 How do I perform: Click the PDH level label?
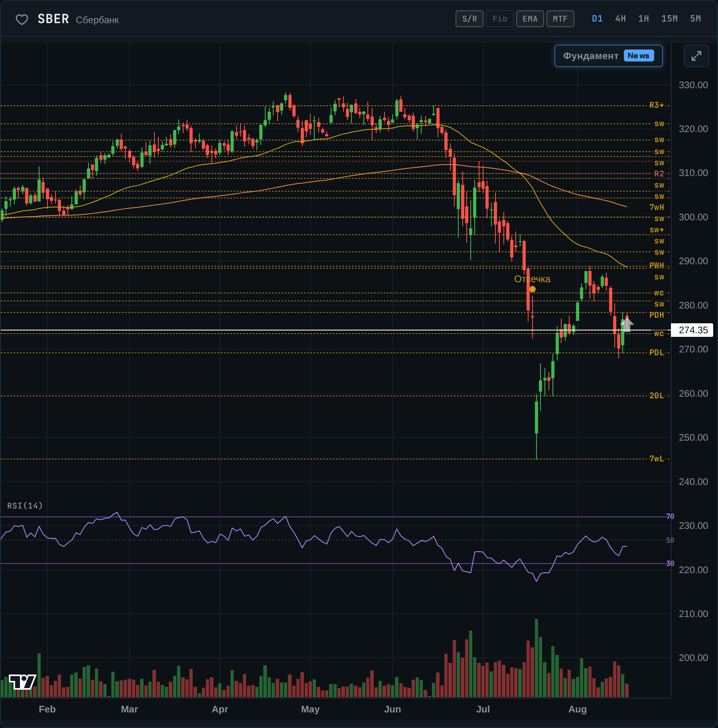click(657, 315)
